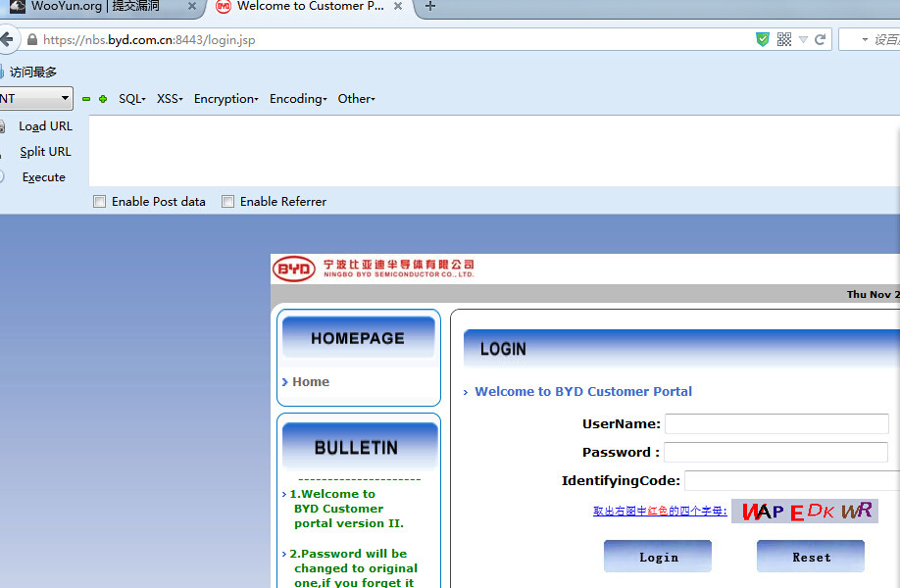Image resolution: width=900 pixels, height=588 pixels.
Task: Reload the page with the refresh icon
Action: click(x=820, y=39)
